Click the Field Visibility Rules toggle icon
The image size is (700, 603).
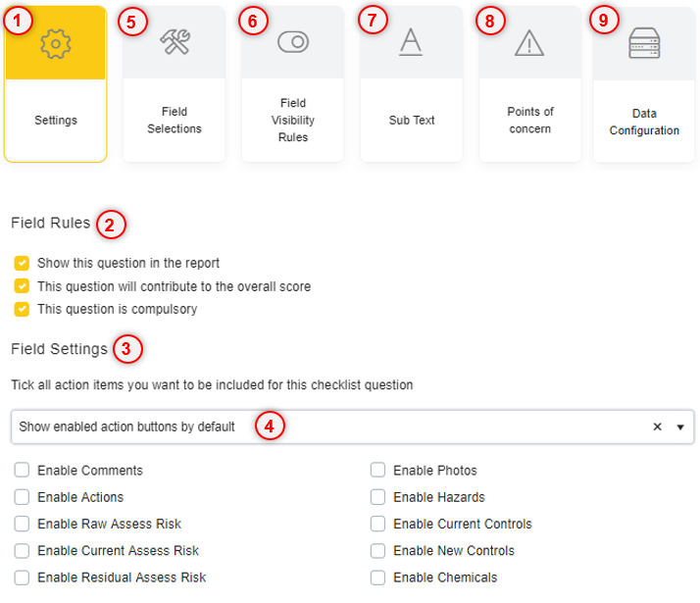[292, 43]
